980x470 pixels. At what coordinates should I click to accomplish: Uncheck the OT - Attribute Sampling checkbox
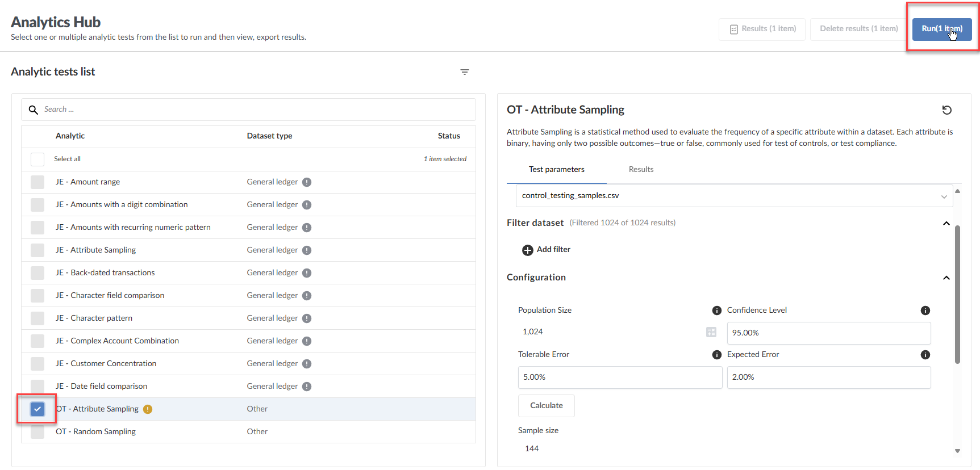(x=37, y=409)
